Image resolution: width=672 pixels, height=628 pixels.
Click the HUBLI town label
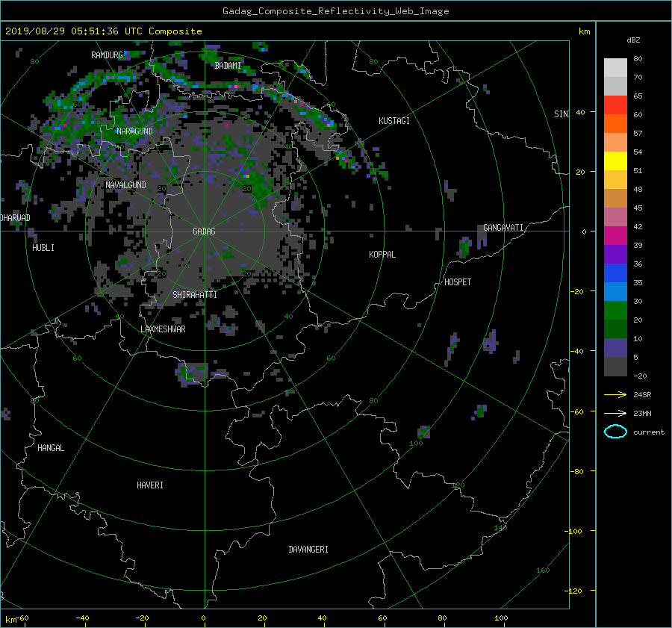pyautogui.click(x=43, y=248)
